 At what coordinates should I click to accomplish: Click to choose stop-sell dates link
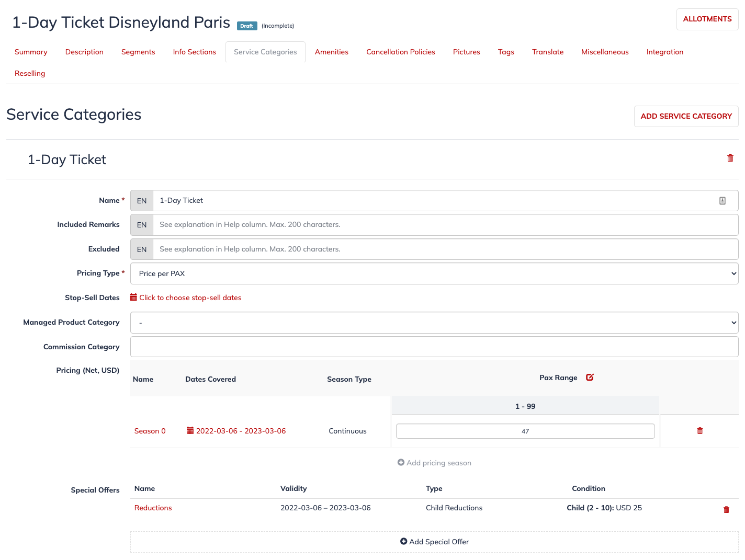(190, 298)
